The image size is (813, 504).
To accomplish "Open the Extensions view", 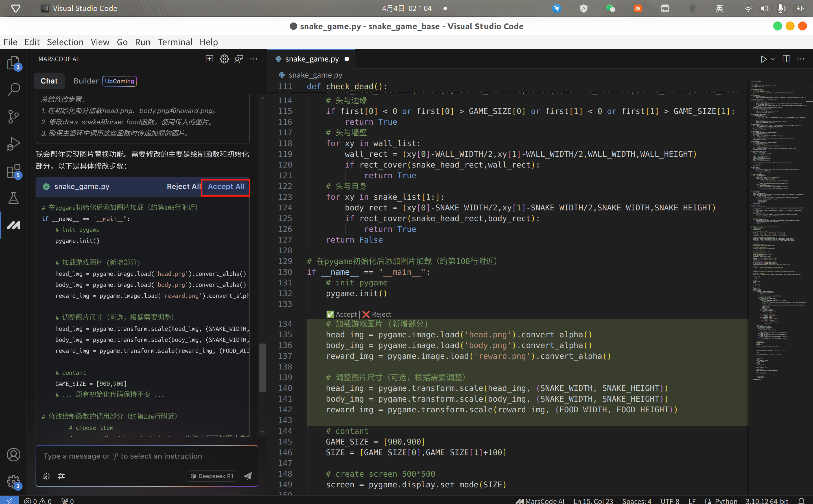I will (x=13, y=171).
